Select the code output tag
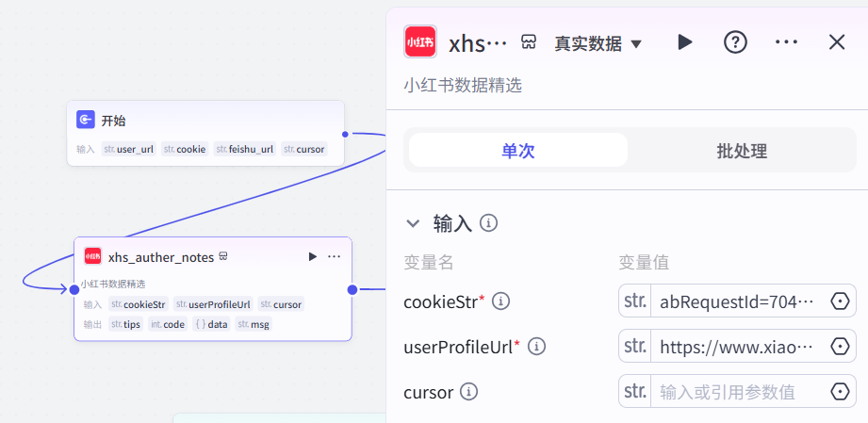The width and height of the screenshot is (868, 423). (168, 324)
